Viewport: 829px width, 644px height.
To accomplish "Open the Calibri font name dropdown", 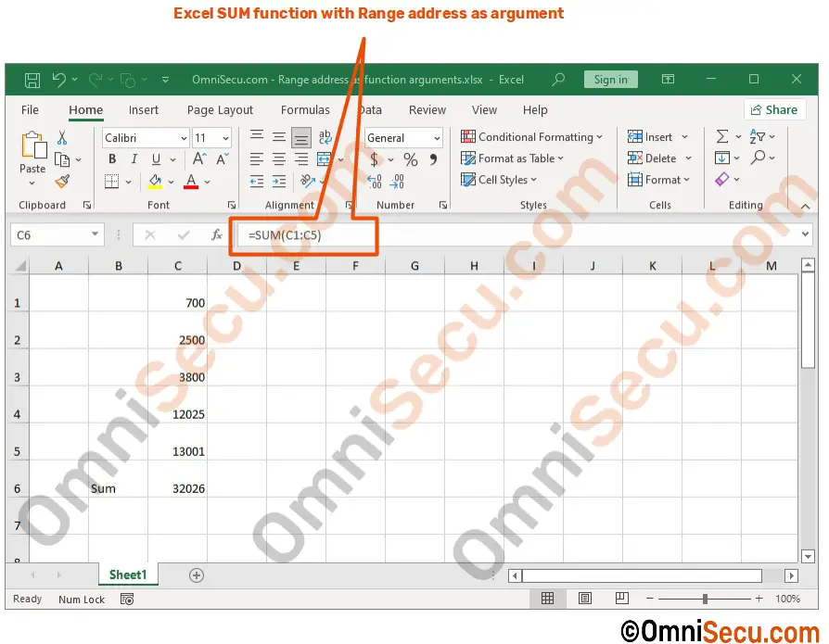I will (x=183, y=137).
